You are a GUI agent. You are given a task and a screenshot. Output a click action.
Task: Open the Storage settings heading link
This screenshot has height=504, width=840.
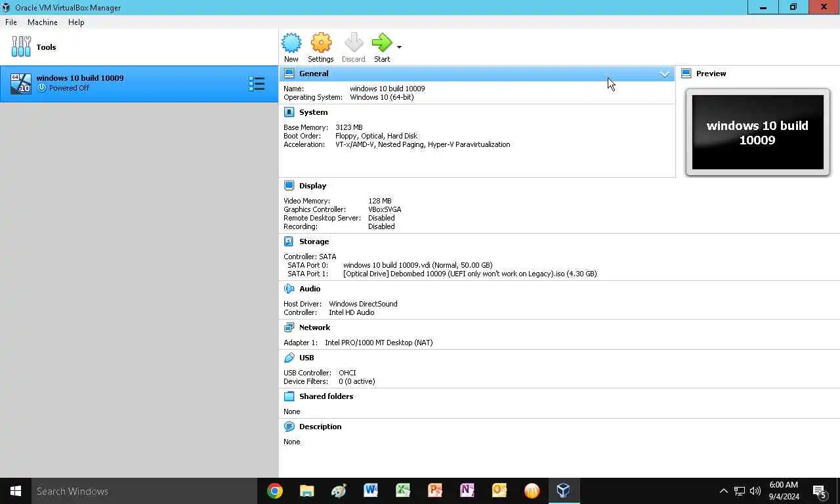tap(314, 241)
